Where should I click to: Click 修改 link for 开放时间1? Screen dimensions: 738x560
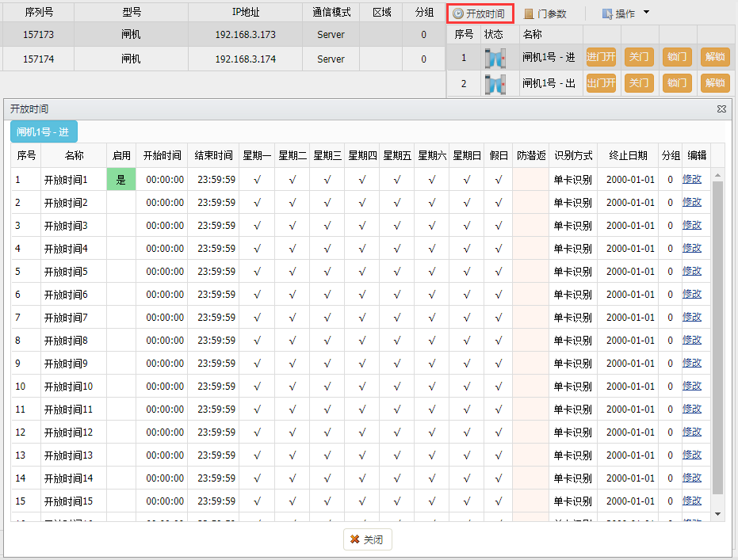(x=692, y=179)
